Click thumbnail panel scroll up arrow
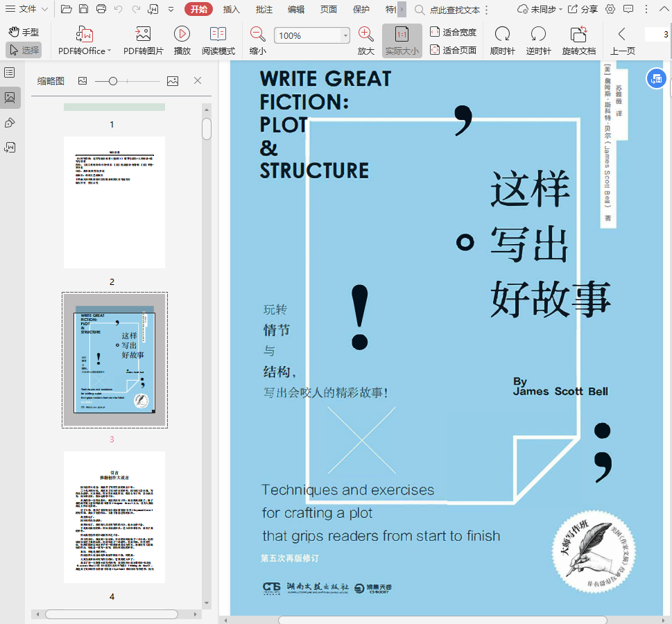The width and height of the screenshot is (672, 624). [x=207, y=110]
